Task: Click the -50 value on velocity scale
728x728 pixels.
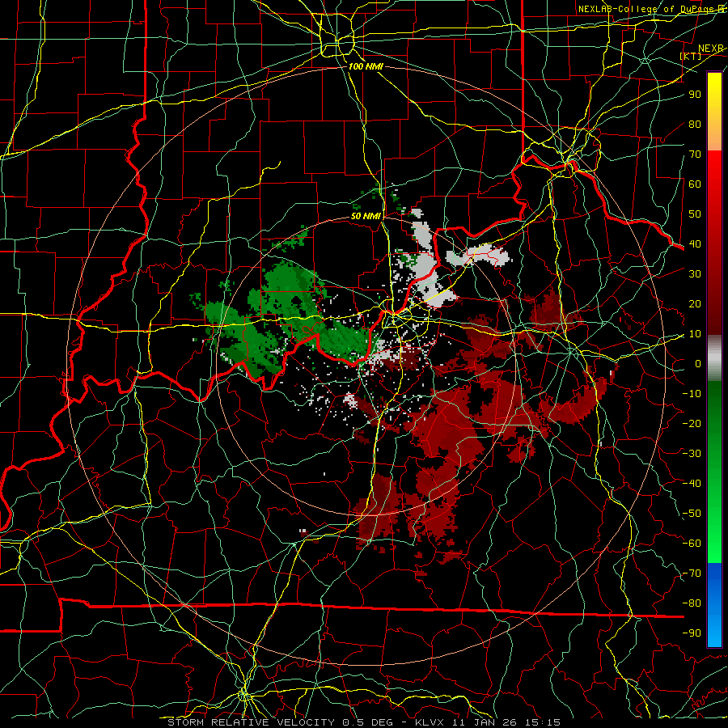Action: click(692, 514)
